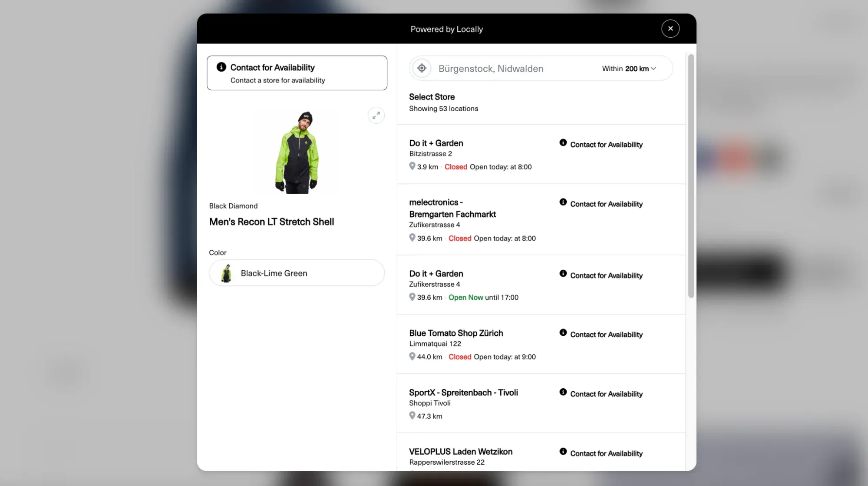Open the Within 200 km radius dropdown
Screen dimensions: 868x486
click(629, 69)
